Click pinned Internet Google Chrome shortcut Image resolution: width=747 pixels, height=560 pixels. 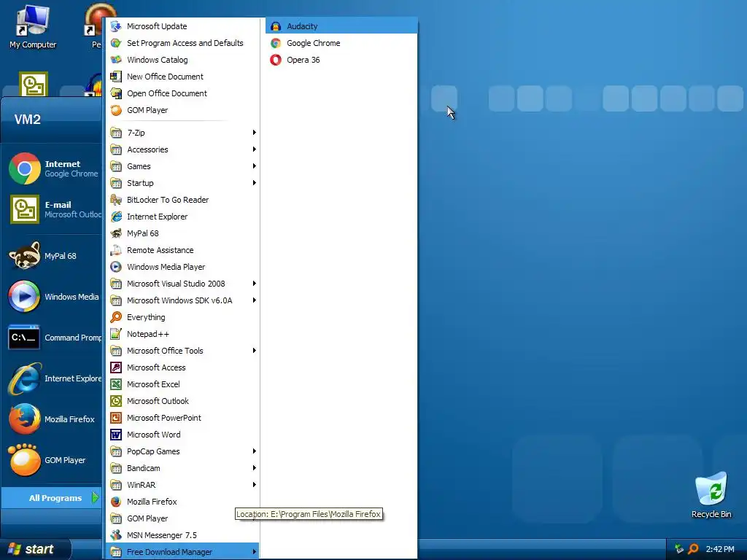(53, 168)
